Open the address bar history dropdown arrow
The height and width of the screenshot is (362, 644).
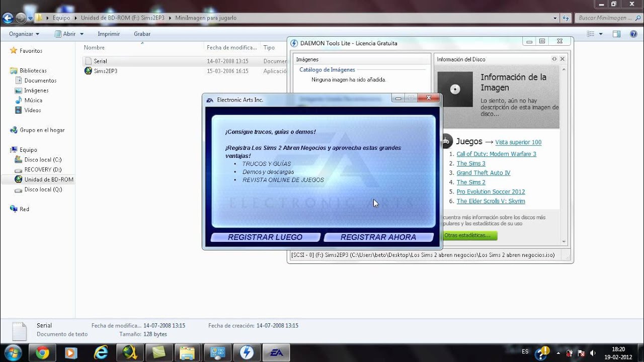tap(555, 18)
